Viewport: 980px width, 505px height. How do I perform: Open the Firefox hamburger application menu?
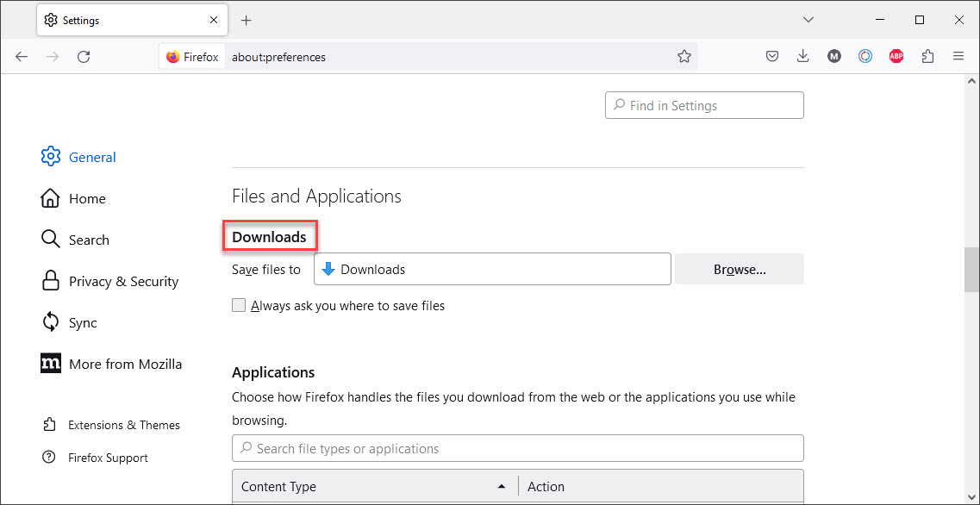point(958,56)
